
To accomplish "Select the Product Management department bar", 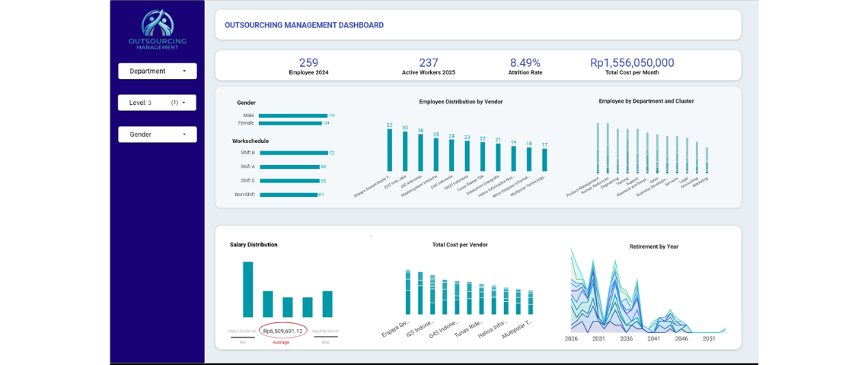I will (598, 148).
